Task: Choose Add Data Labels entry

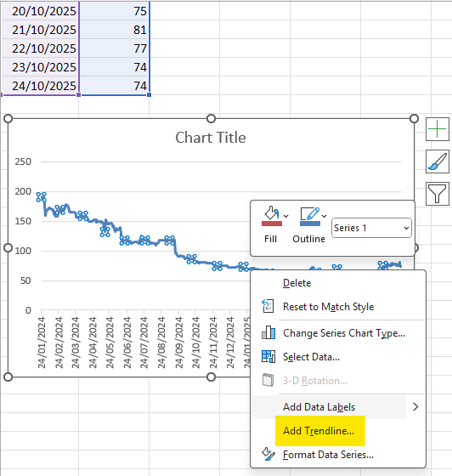Action: (x=319, y=407)
